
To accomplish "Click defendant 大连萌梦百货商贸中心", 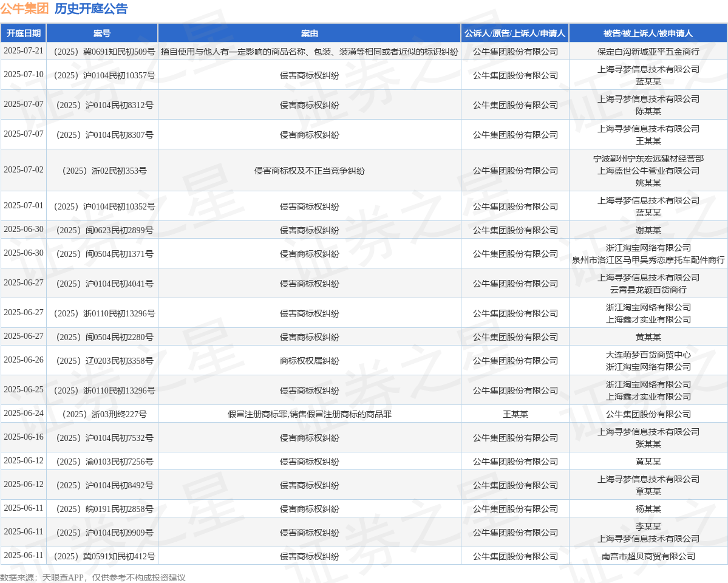I will point(648,355).
